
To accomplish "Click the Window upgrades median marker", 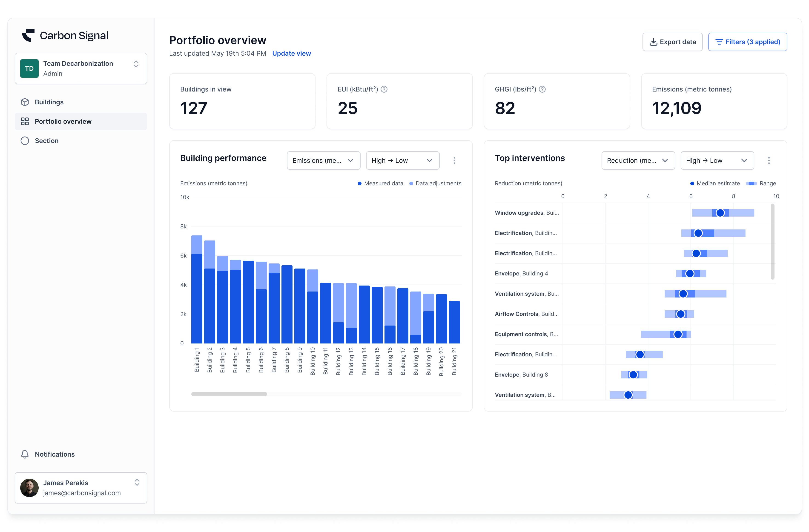I will coord(720,213).
